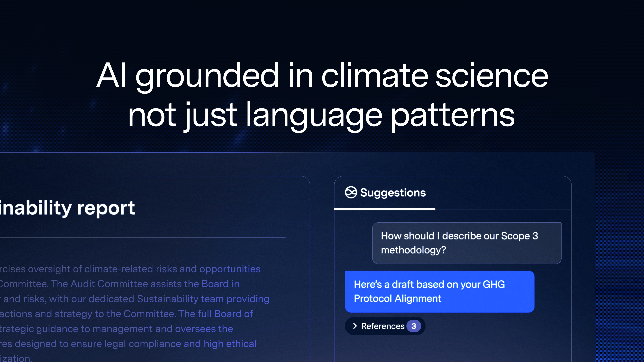The image size is (644, 362).
Task: Click the chevron next to References
Action: coord(355,326)
